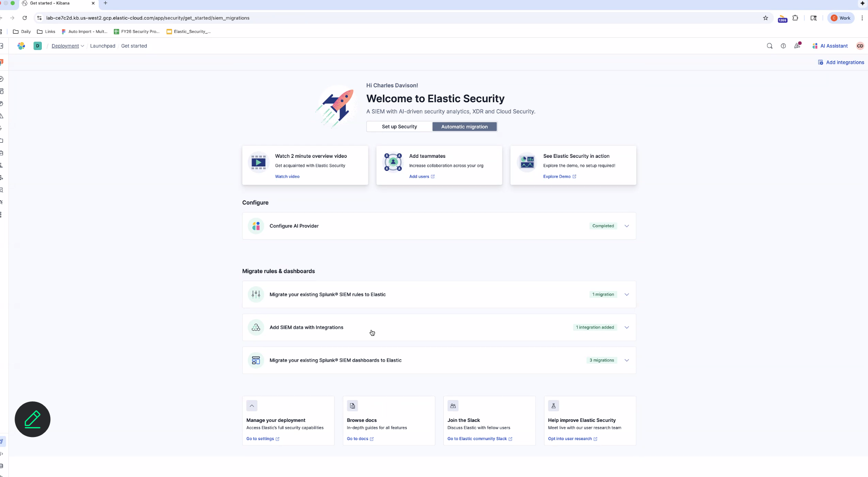Open the help question mark icon
The width and height of the screenshot is (868, 477).
[784, 46]
